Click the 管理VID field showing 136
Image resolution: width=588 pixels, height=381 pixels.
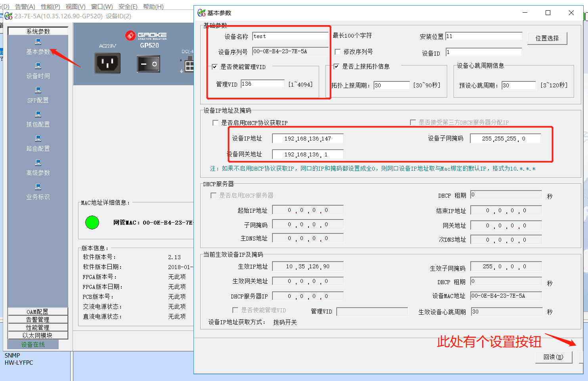coord(262,84)
